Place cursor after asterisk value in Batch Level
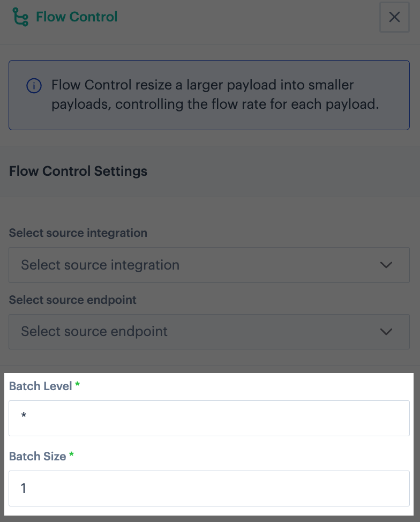The image size is (420, 522). point(27,416)
